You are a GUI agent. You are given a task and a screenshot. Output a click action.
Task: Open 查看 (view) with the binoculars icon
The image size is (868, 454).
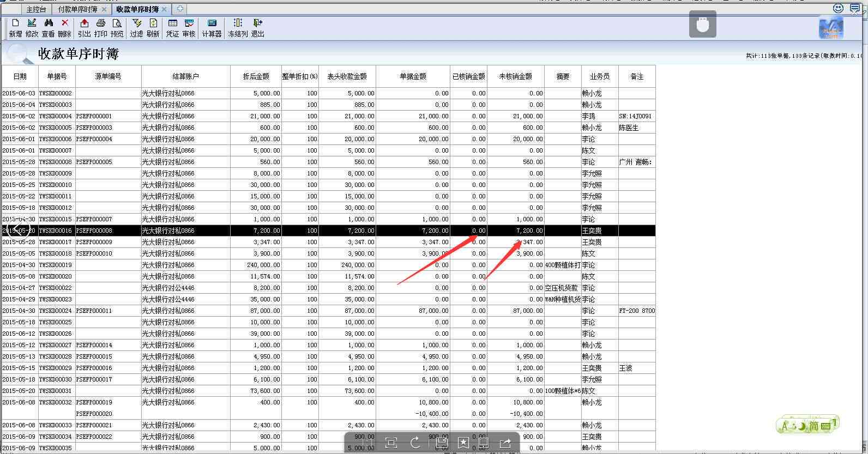click(49, 27)
